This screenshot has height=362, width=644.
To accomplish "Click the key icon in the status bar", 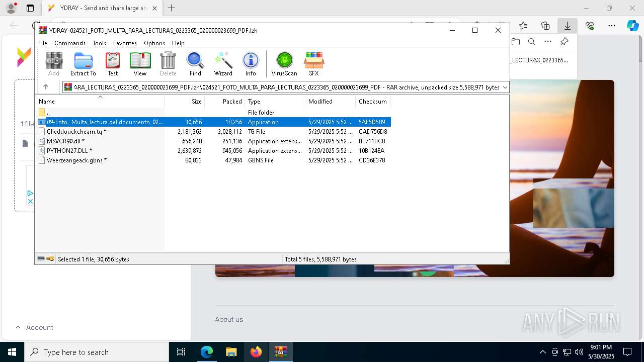I will click(x=50, y=259).
